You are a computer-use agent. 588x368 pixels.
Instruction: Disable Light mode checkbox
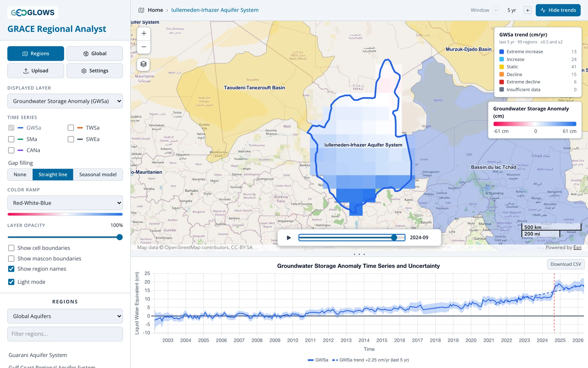(x=11, y=282)
